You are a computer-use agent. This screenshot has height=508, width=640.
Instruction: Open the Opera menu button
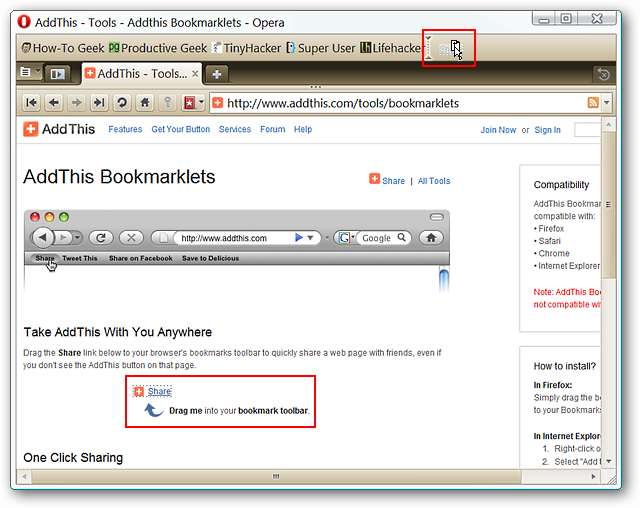(x=30, y=73)
